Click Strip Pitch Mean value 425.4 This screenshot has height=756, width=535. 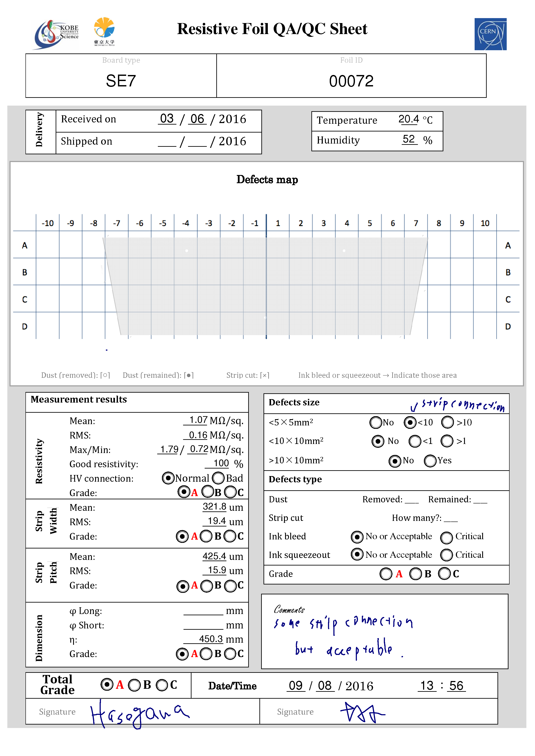pyautogui.click(x=215, y=556)
